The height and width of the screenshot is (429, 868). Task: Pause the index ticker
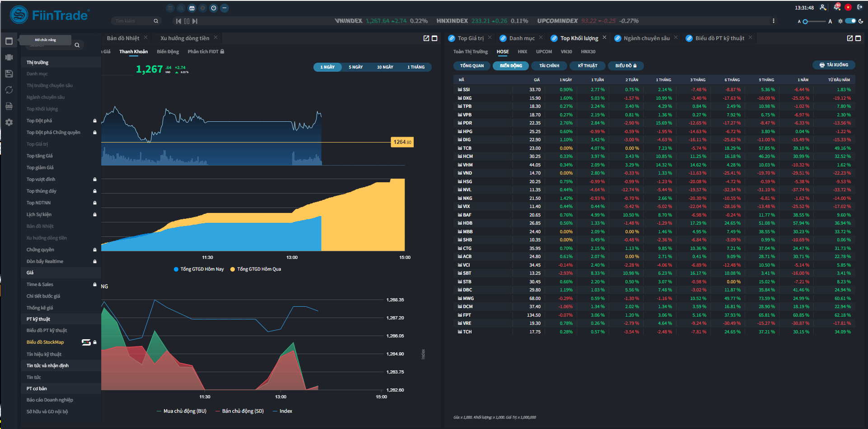(x=187, y=21)
